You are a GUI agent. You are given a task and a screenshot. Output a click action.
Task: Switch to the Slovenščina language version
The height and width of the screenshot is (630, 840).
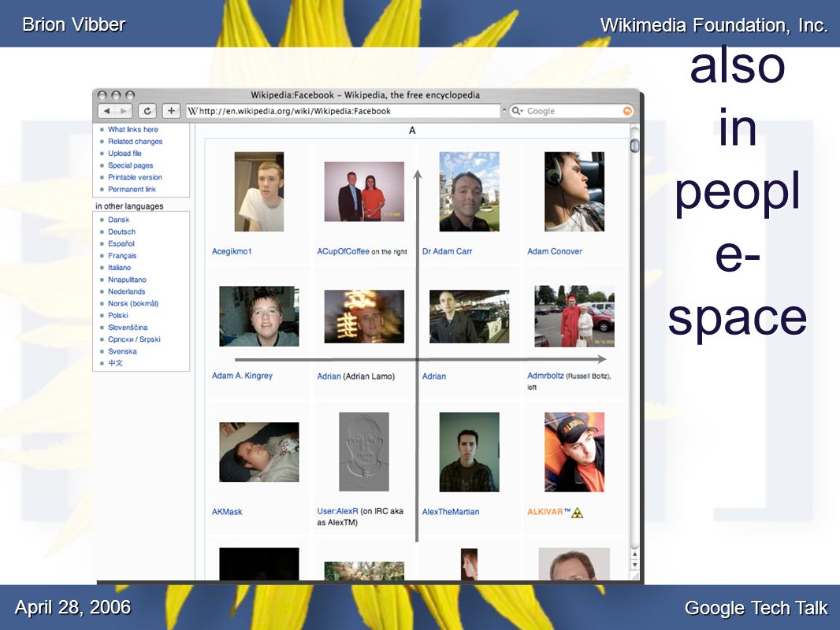coord(128,328)
